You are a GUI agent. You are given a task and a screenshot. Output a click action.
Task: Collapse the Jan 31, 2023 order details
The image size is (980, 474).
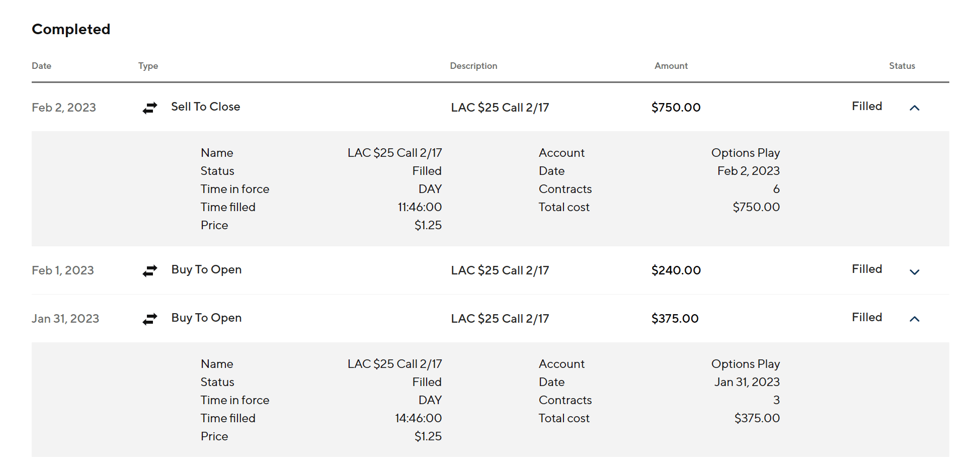click(914, 319)
